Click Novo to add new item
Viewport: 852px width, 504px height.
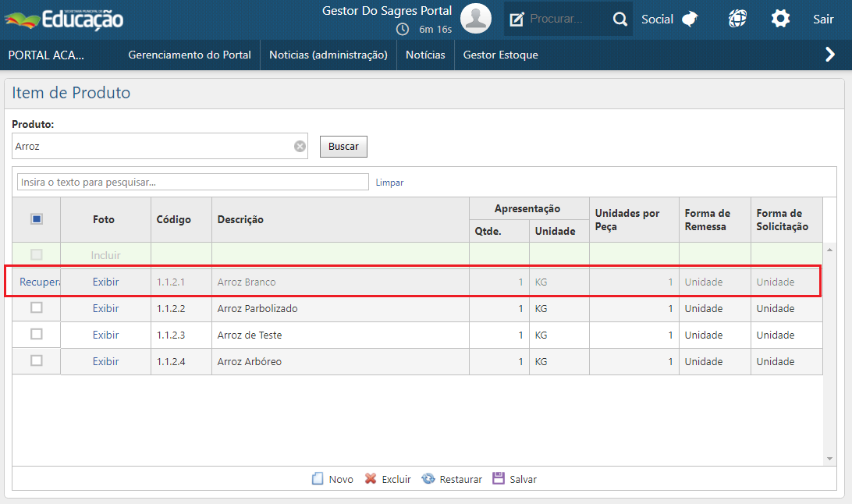pos(332,479)
